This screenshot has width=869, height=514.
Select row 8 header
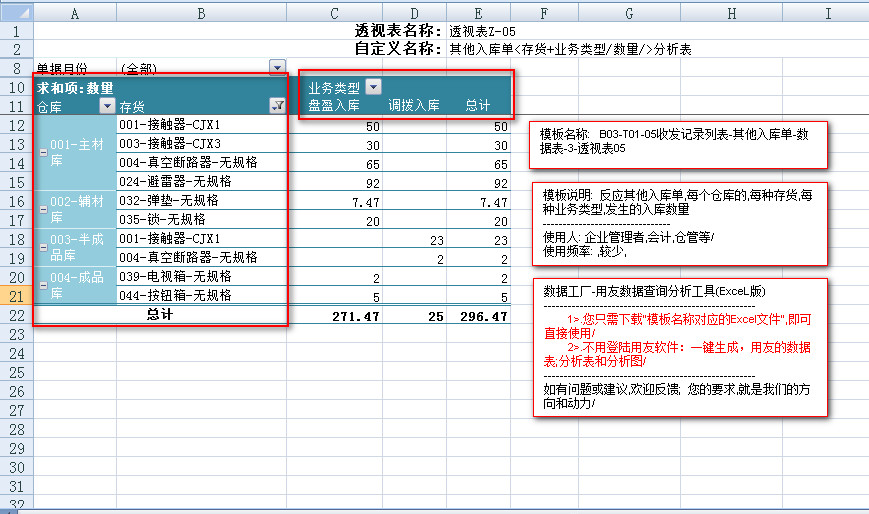[16, 68]
